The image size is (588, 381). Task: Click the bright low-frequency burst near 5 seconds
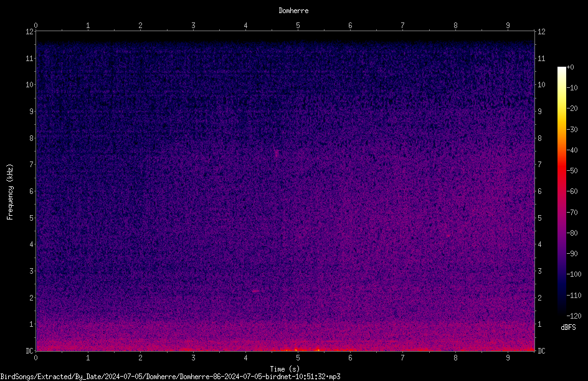296,349
